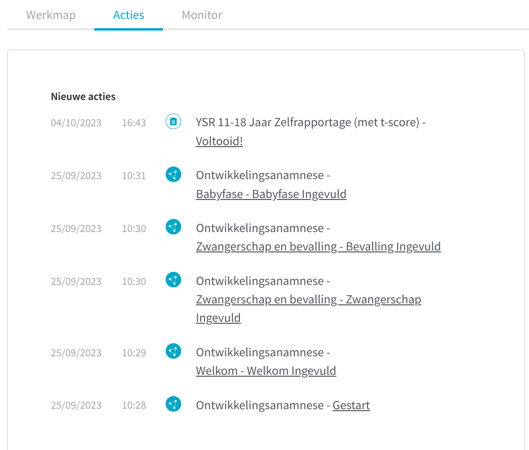Click the share icon on the 10:31 Babyfase row
529x450 pixels.
tap(173, 174)
